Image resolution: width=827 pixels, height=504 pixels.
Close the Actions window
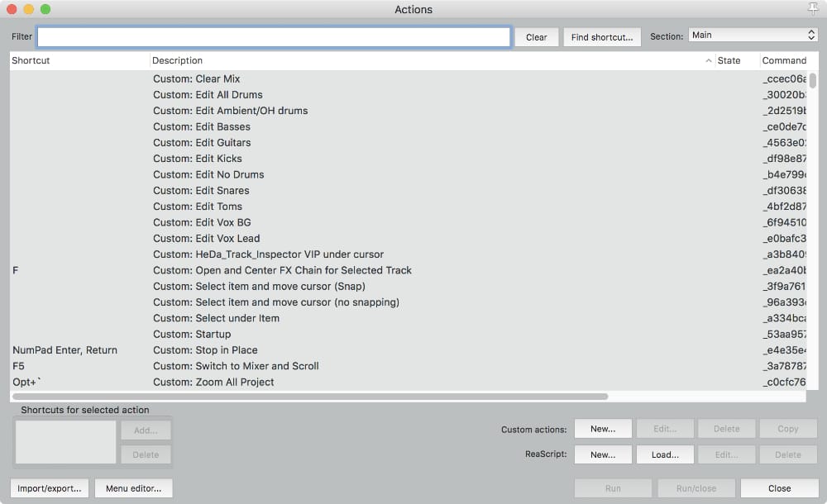[777, 487]
